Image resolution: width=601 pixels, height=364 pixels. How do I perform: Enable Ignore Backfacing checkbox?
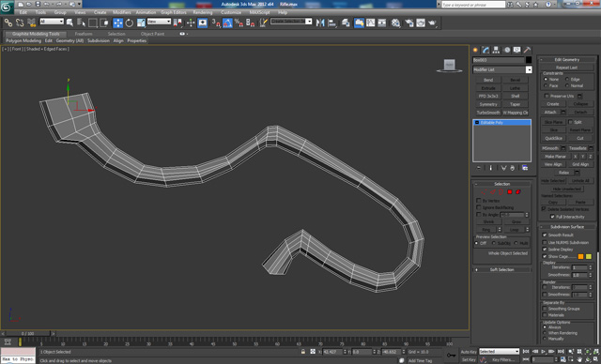[478, 207]
